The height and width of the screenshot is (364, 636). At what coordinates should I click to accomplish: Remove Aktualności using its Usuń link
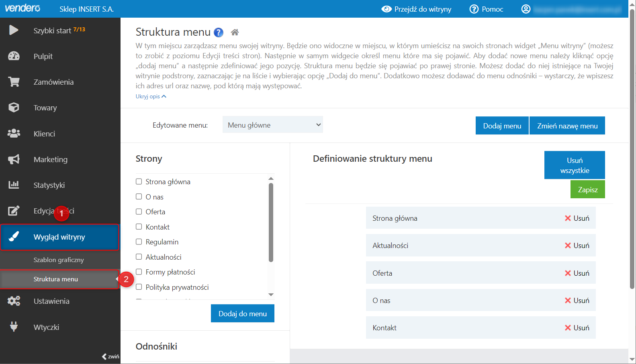point(577,246)
